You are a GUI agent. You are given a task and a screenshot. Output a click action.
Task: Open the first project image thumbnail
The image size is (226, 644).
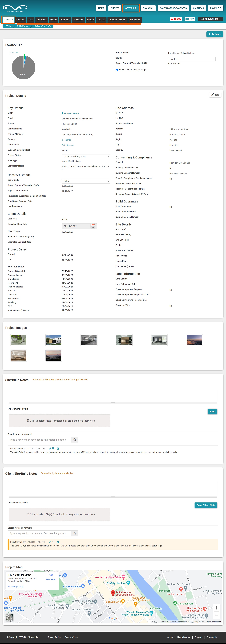(19, 340)
